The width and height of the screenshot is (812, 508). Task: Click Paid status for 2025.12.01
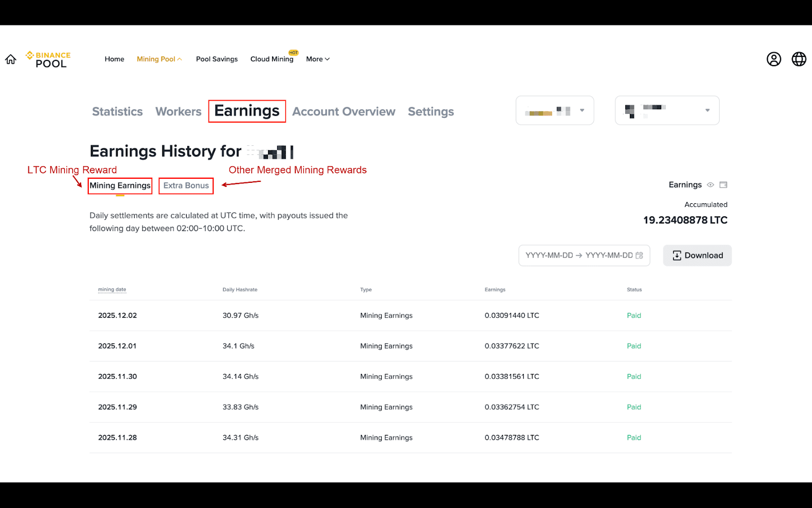click(x=634, y=346)
